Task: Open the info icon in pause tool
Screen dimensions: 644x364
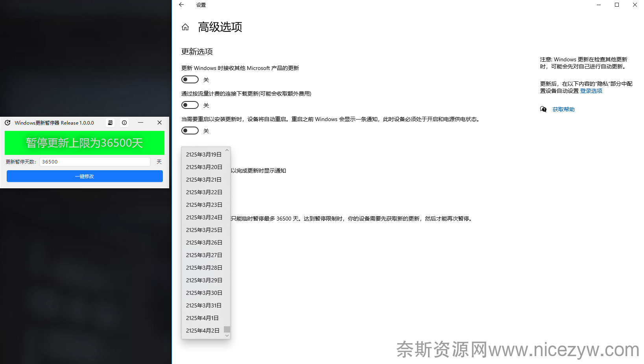Action: (124, 123)
